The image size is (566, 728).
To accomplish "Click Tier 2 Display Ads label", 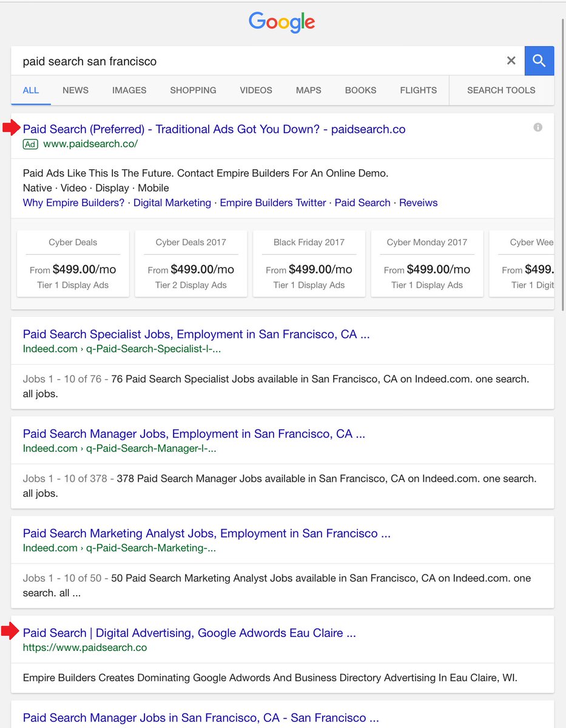I will pyautogui.click(x=191, y=285).
